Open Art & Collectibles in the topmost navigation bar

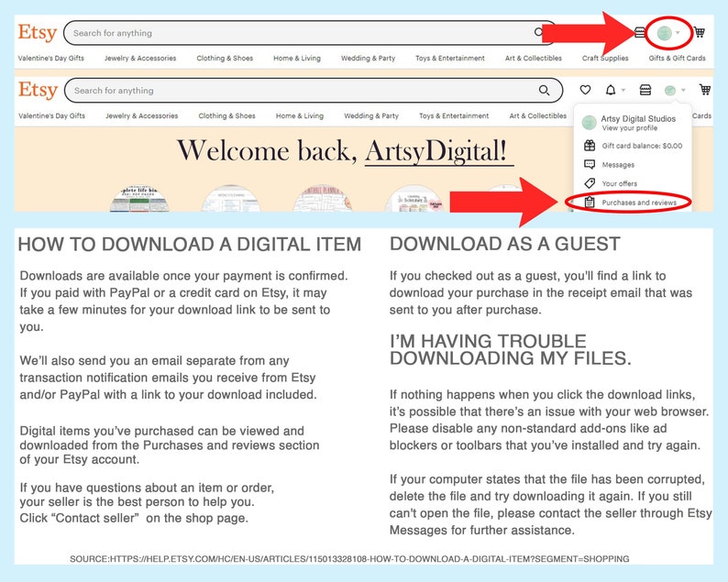(534, 58)
